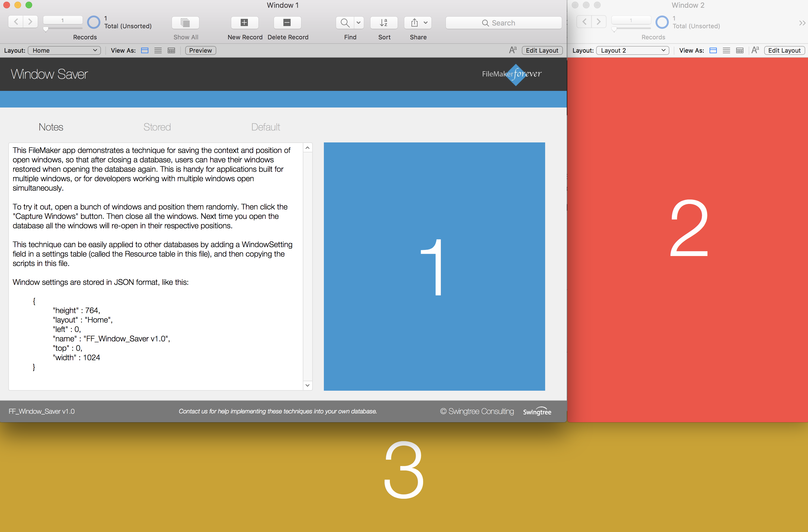This screenshot has height=532, width=808.
Task: Click the Find magnifier icon
Action: (x=345, y=23)
